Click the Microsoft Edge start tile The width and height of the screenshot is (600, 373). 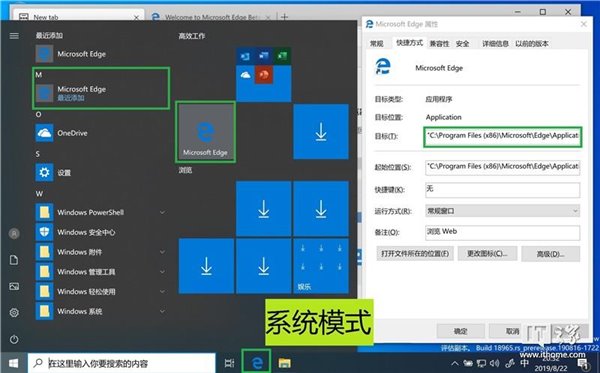coord(206,132)
